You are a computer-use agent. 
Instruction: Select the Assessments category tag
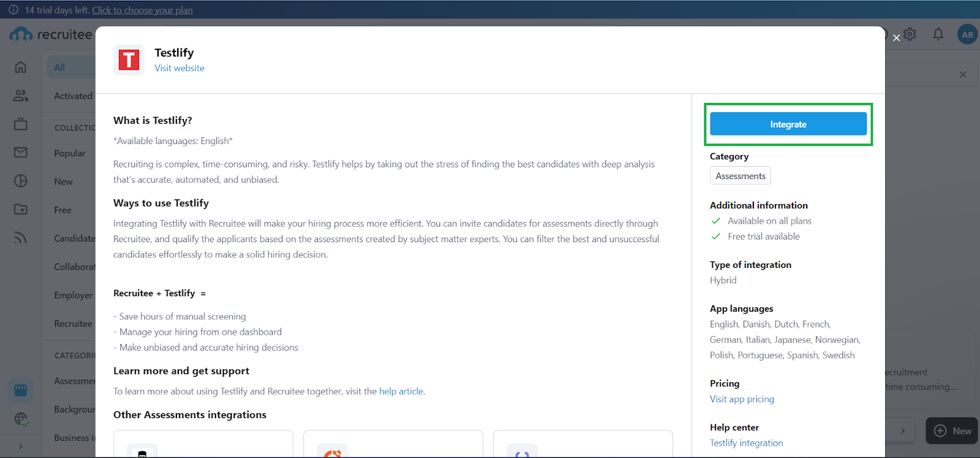tap(741, 176)
